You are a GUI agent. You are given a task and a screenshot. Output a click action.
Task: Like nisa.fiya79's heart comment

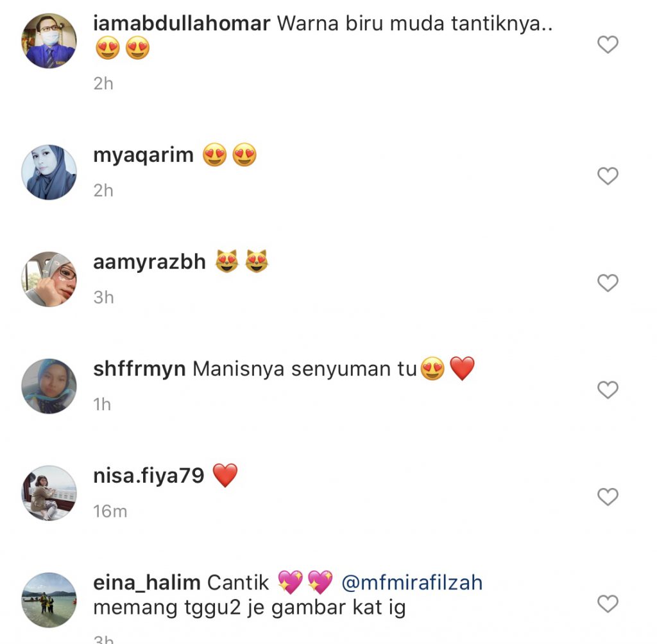pyautogui.click(x=608, y=496)
